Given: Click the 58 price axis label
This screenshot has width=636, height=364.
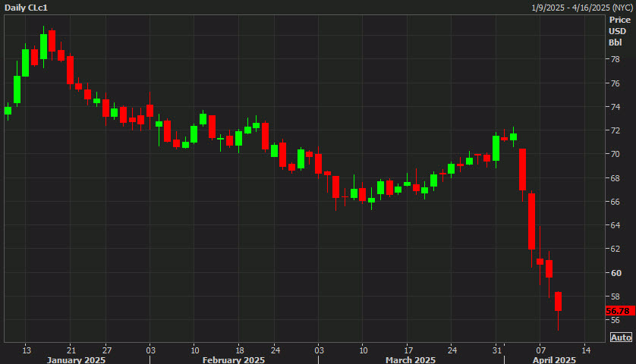Looking at the screenshot, I should pyautogui.click(x=615, y=297).
